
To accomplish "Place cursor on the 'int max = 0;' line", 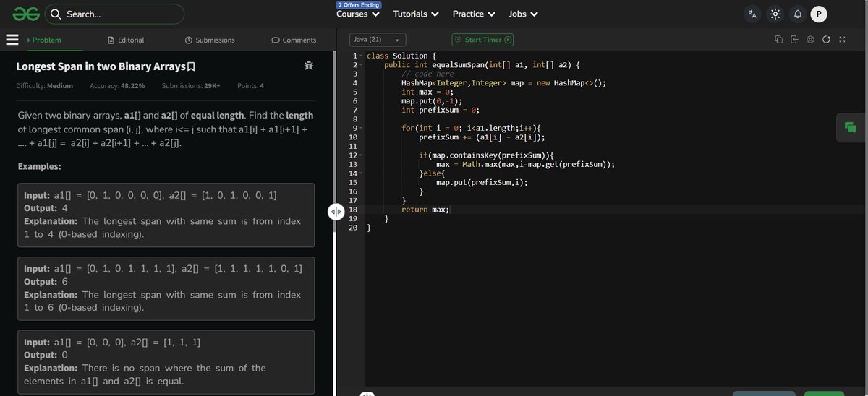I will click(428, 92).
